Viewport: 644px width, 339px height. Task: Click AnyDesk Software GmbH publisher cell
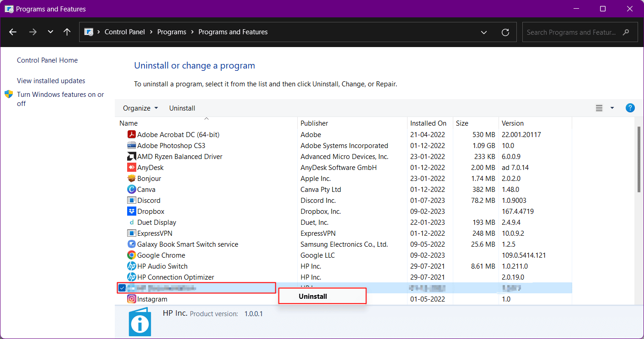pos(338,168)
